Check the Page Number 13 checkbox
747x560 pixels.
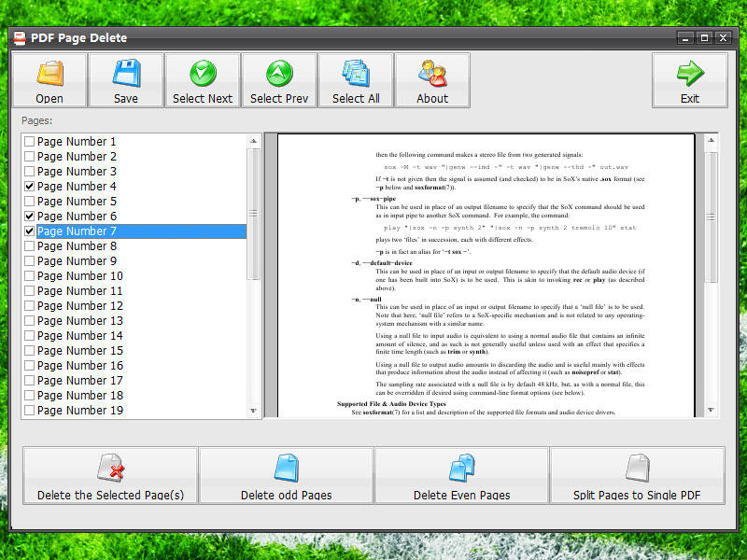click(30, 320)
